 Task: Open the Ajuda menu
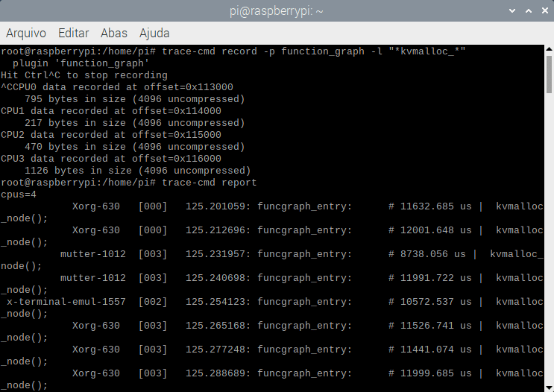point(154,33)
